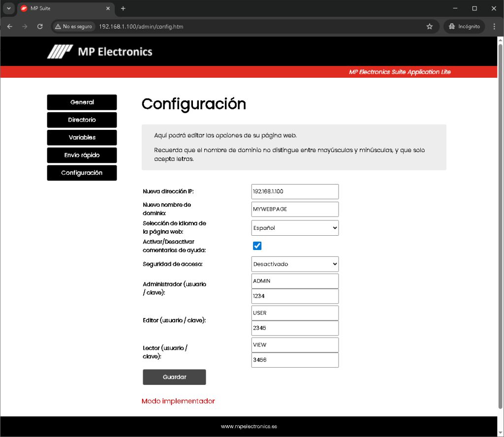Image resolution: width=504 pixels, height=437 pixels.
Task: Reload the page with the refresh icon
Action: coord(40,27)
